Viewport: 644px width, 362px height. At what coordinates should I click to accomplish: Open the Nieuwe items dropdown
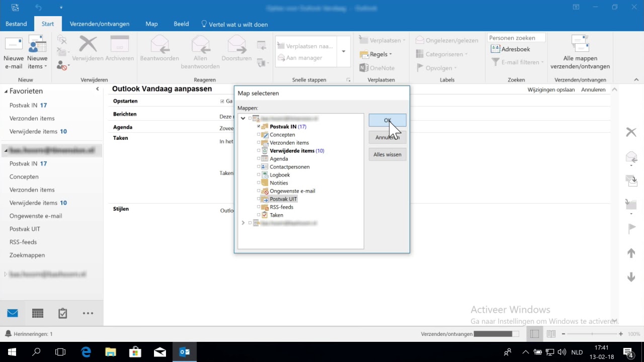[37, 52]
